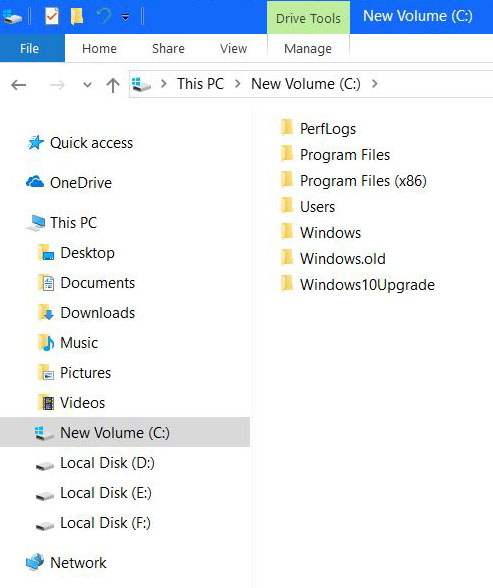The image size is (493, 588).
Task: Click the Network globe icon
Action: 35,562
